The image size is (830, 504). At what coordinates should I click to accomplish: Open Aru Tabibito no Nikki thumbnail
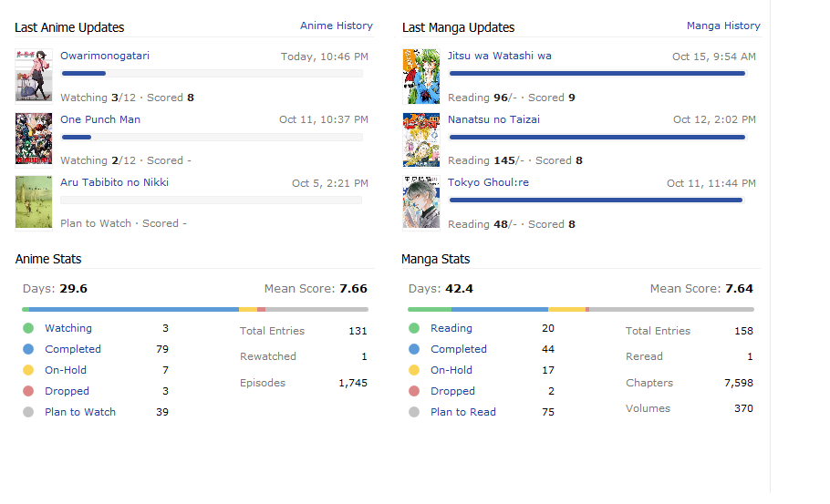tap(34, 201)
